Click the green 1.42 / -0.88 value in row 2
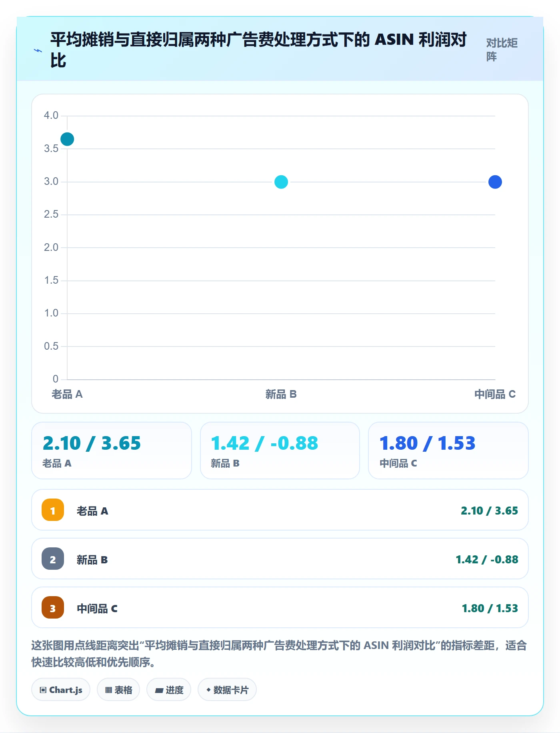The image size is (560, 733). pyautogui.click(x=487, y=559)
